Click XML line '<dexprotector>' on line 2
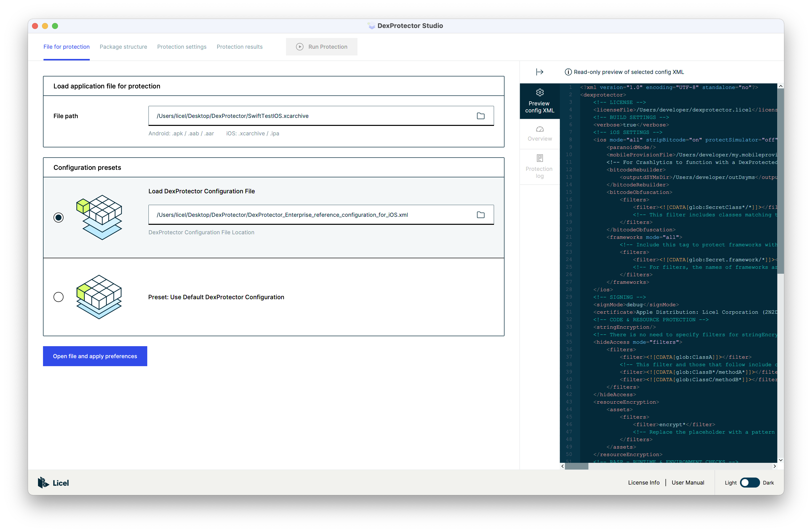This screenshot has height=532, width=812. 603,95
